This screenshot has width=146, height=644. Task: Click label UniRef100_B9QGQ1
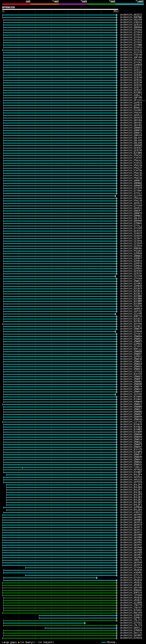(131, 590)
